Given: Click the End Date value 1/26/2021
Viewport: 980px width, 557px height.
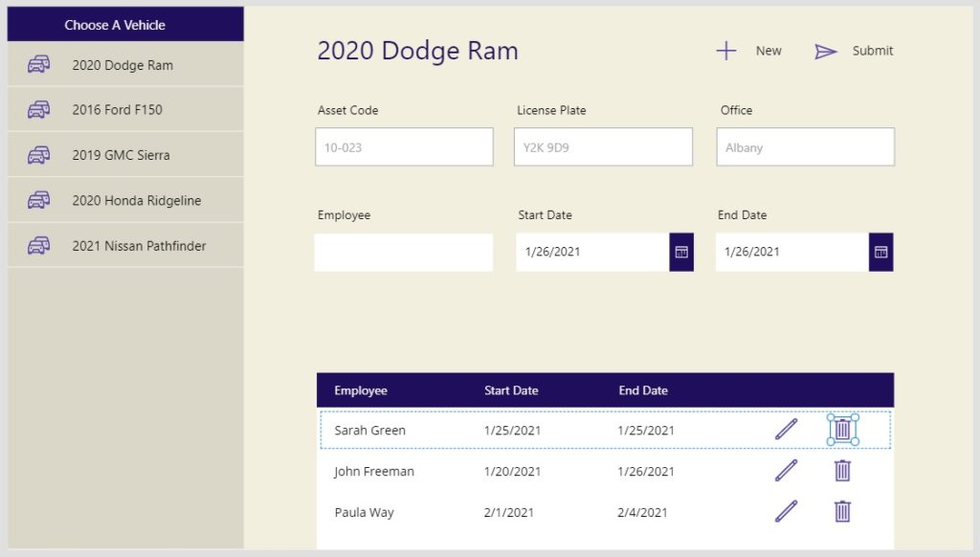Looking at the screenshot, I should (752, 252).
